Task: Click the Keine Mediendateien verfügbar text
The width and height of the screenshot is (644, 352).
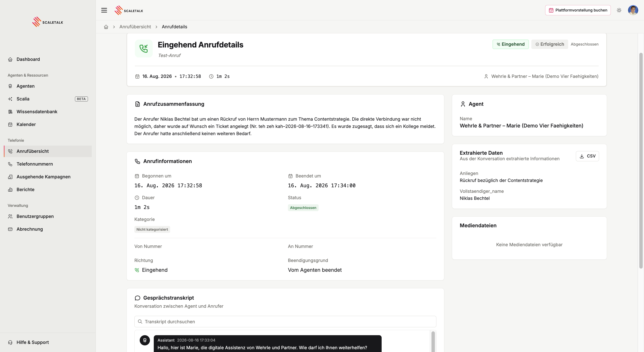Action: click(529, 245)
